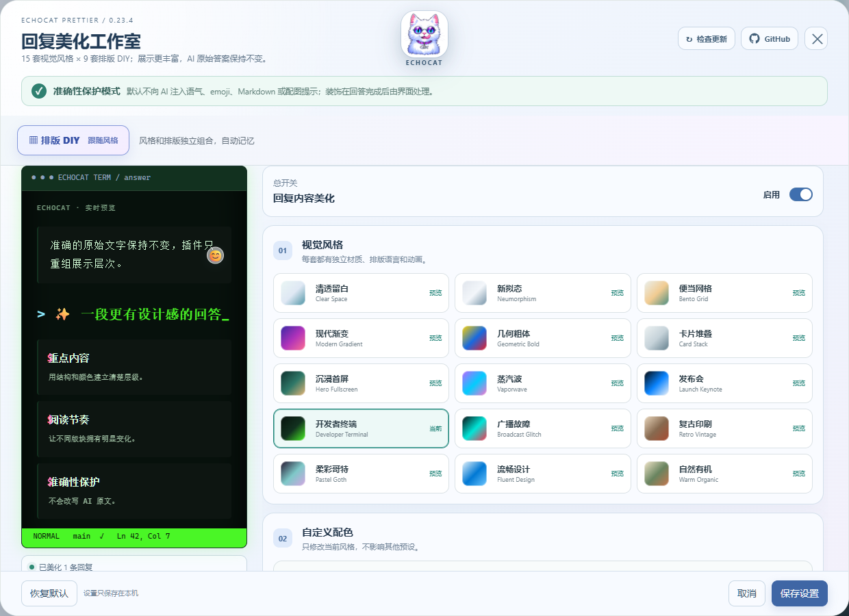
Task: Click the Echocat cat logo
Action: click(x=424, y=34)
